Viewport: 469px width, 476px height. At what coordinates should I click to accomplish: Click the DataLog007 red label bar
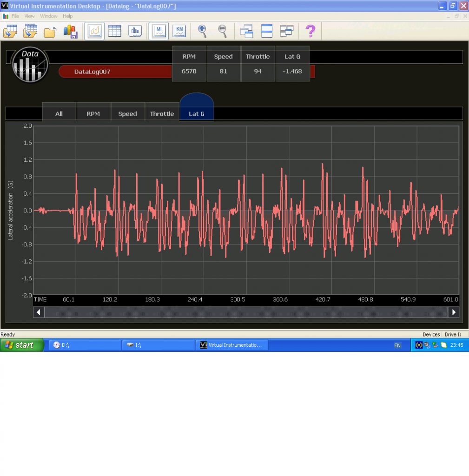[x=115, y=72]
